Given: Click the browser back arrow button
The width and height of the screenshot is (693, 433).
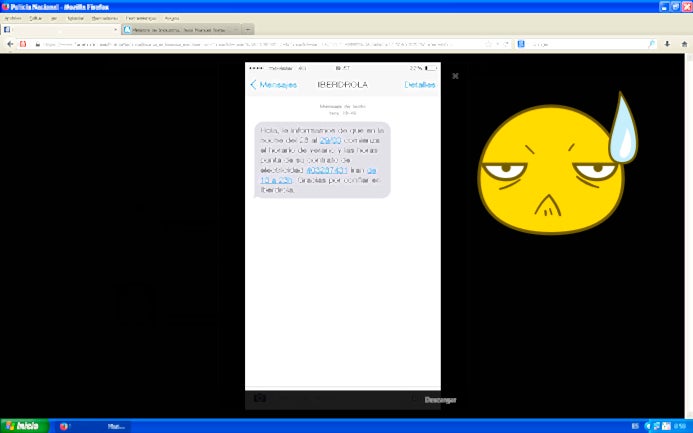Looking at the screenshot, I should [10, 44].
